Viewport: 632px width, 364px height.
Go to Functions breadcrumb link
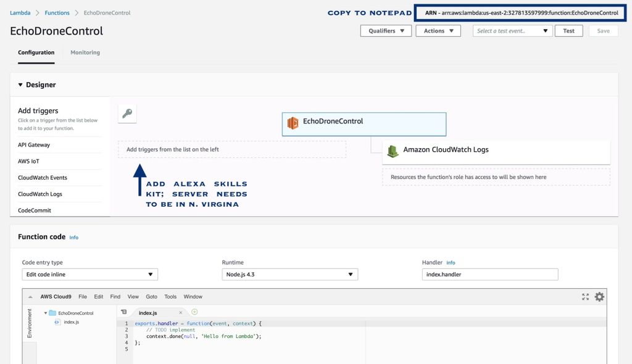(x=57, y=13)
